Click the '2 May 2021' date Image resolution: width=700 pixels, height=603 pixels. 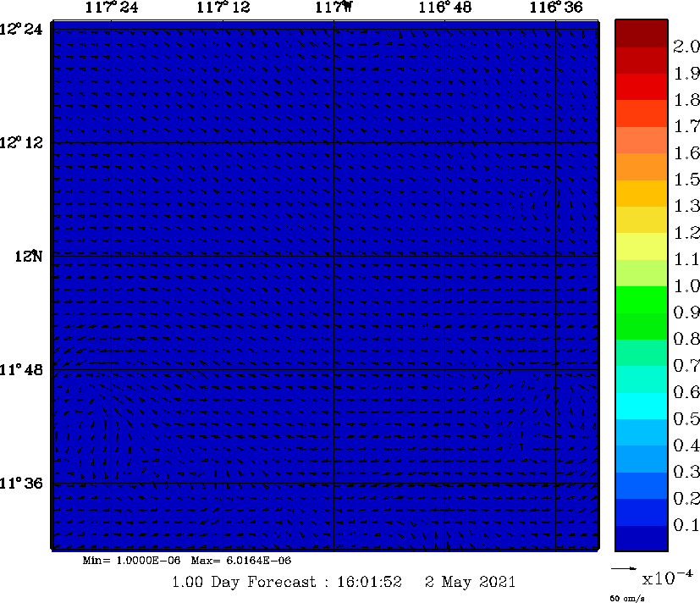click(x=470, y=582)
